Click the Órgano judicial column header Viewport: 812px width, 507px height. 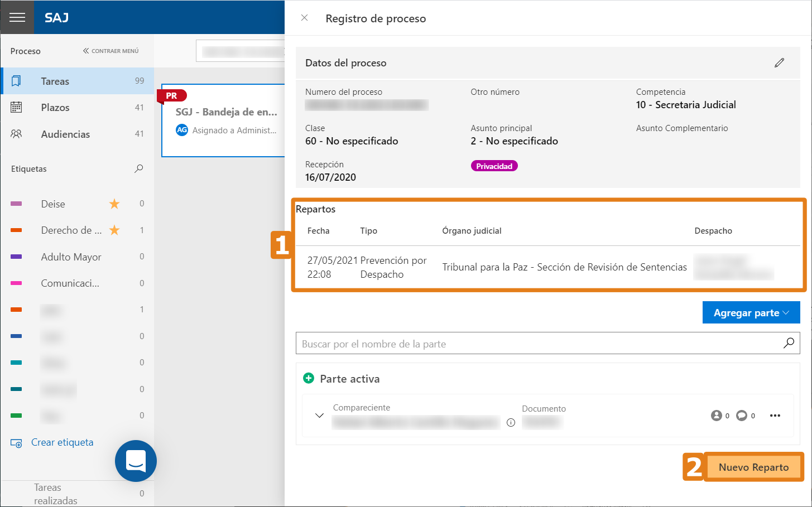[x=472, y=231]
